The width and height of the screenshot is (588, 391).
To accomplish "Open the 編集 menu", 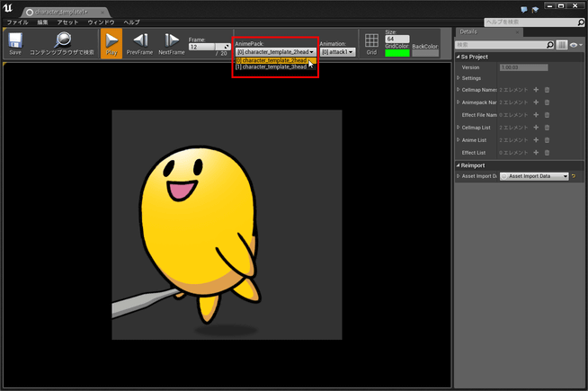I will coord(42,22).
